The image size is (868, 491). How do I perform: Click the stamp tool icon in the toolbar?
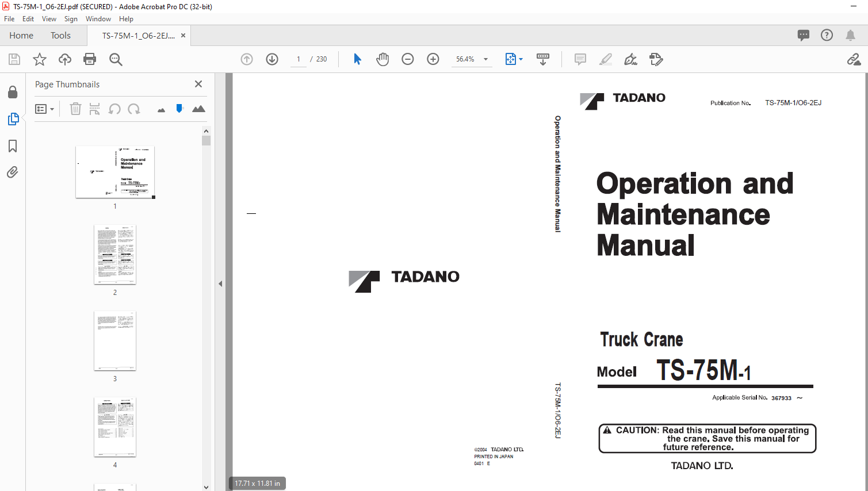656,59
